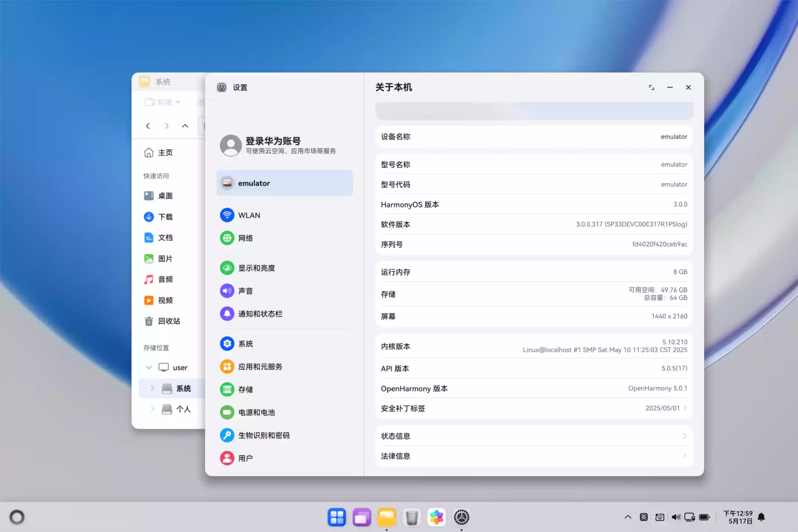Open WLAN settings

point(284,215)
